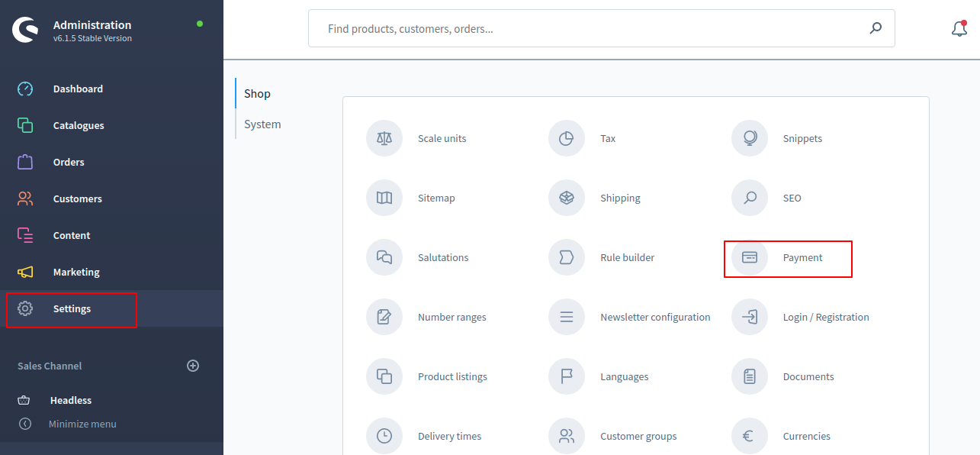Open the Number ranges link
This screenshot has width=980, height=455.
[451, 318]
